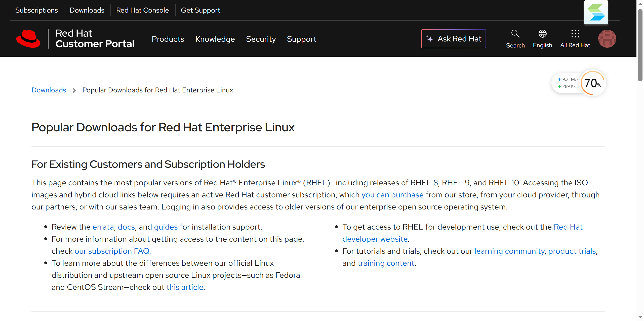Click the Downloads breadcrumb link
Screen dimensions: 644x321
tap(49, 90)
